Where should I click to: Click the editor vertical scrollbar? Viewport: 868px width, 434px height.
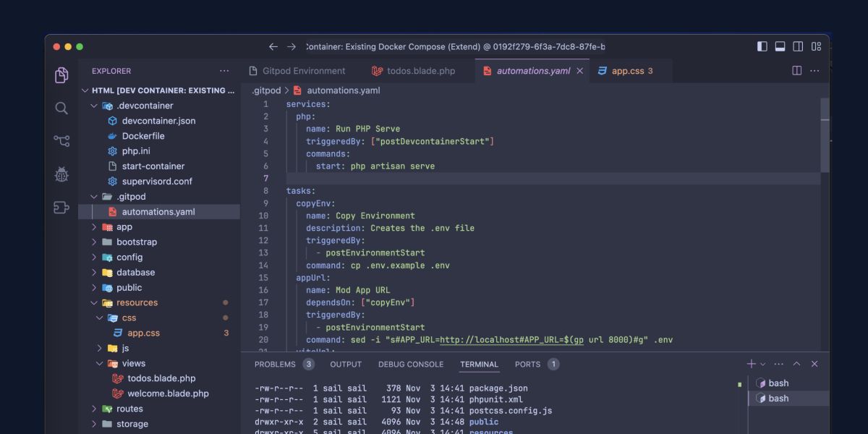coord(825,135)
